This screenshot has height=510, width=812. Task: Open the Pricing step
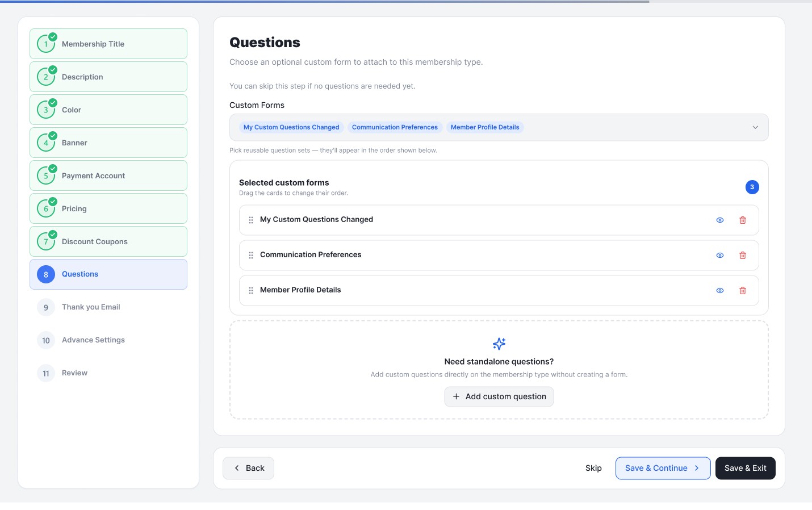tap(108, 208)
